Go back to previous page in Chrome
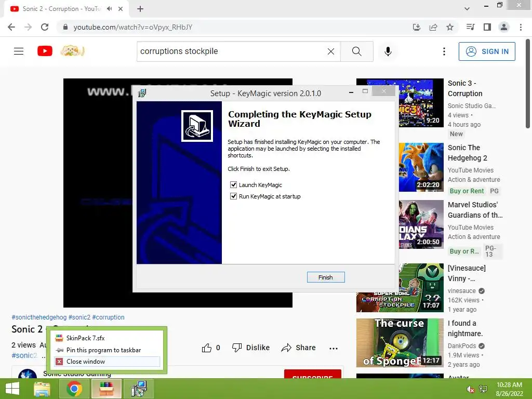 click(11, 27)
